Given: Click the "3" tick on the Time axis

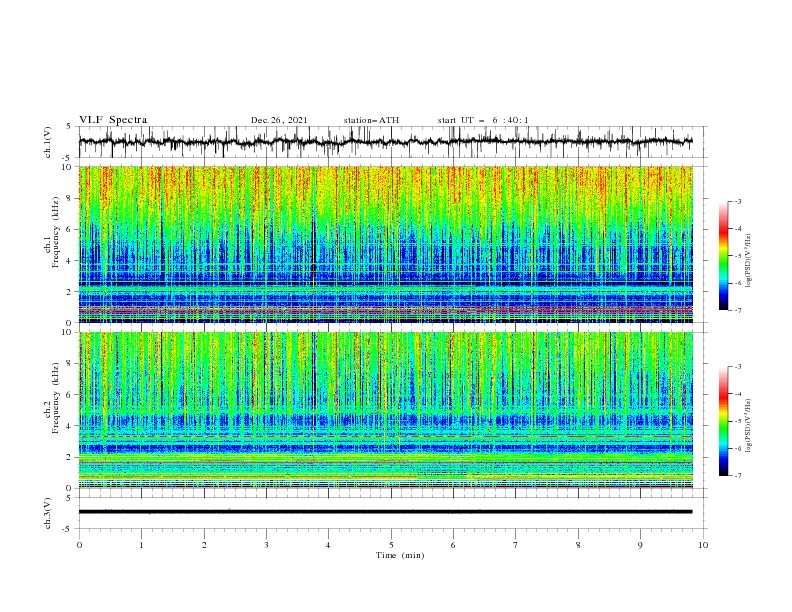Looking at the screenshot, I should pos(266,545).
